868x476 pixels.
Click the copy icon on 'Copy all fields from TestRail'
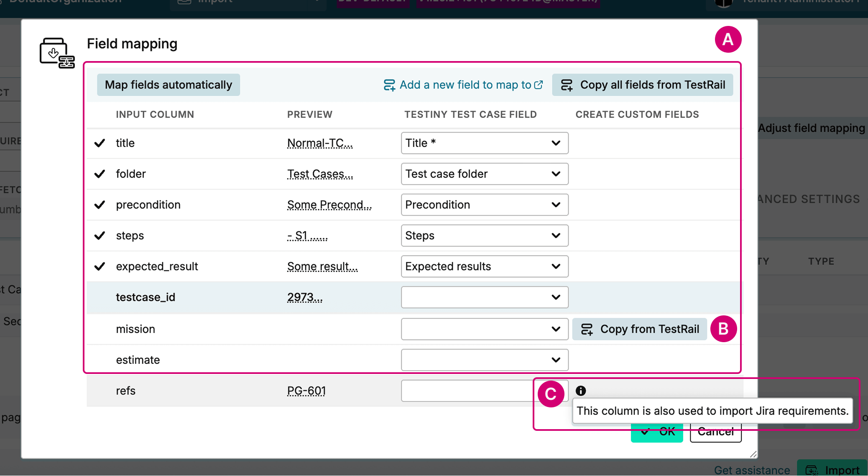(567, 84)
